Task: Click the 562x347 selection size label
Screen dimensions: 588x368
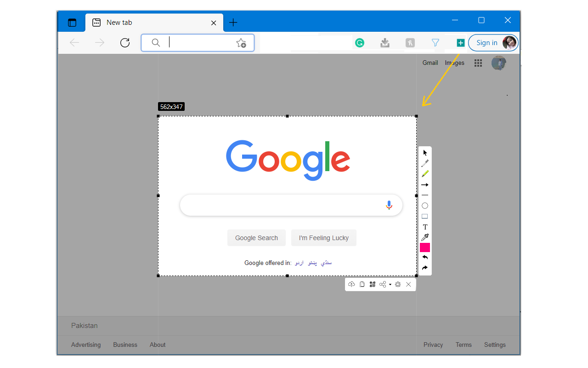Action: tap(171, 107)
